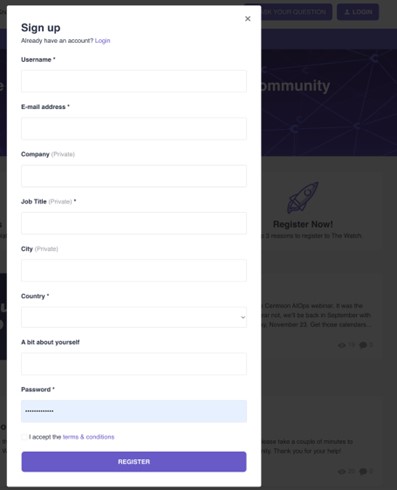This screenshot has height=490, width=397.
Task: Close the Sign up dialog
Action: [248, 19]
